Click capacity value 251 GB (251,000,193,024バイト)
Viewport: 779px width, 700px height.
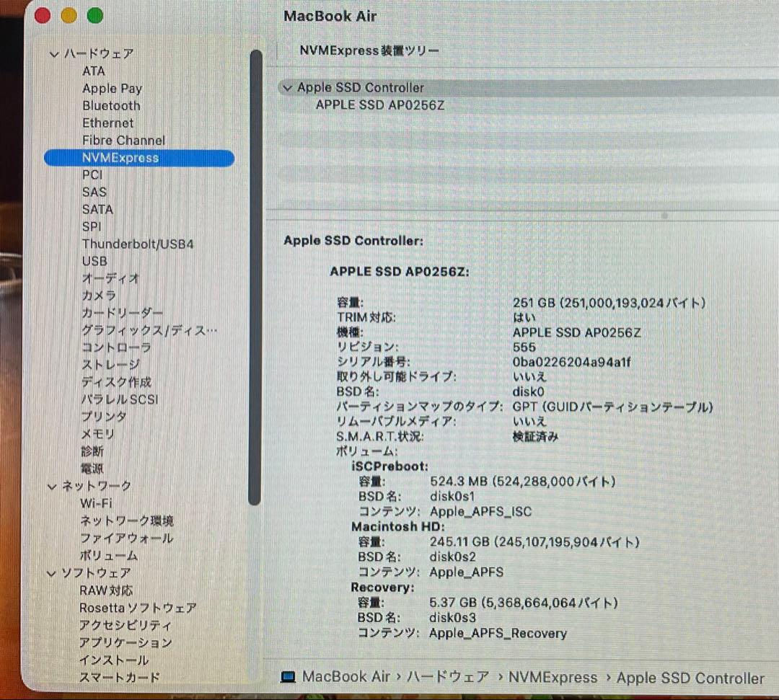(x=609, y=303)
